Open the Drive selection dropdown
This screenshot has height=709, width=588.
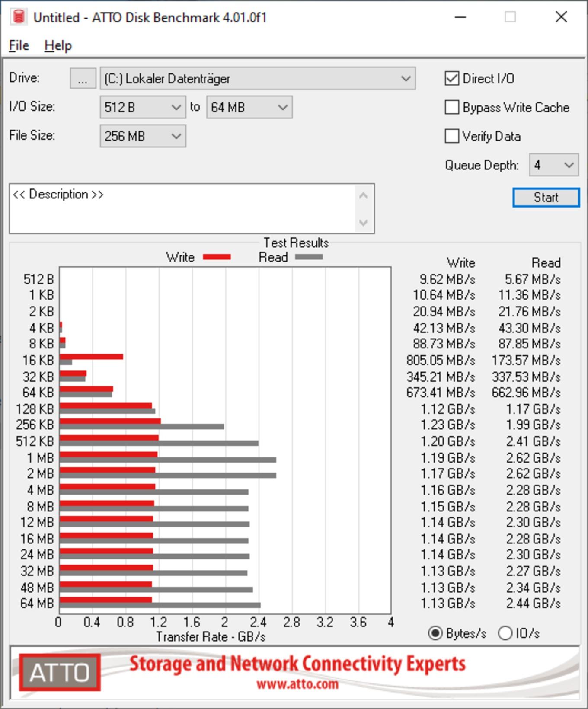(258, 79)
